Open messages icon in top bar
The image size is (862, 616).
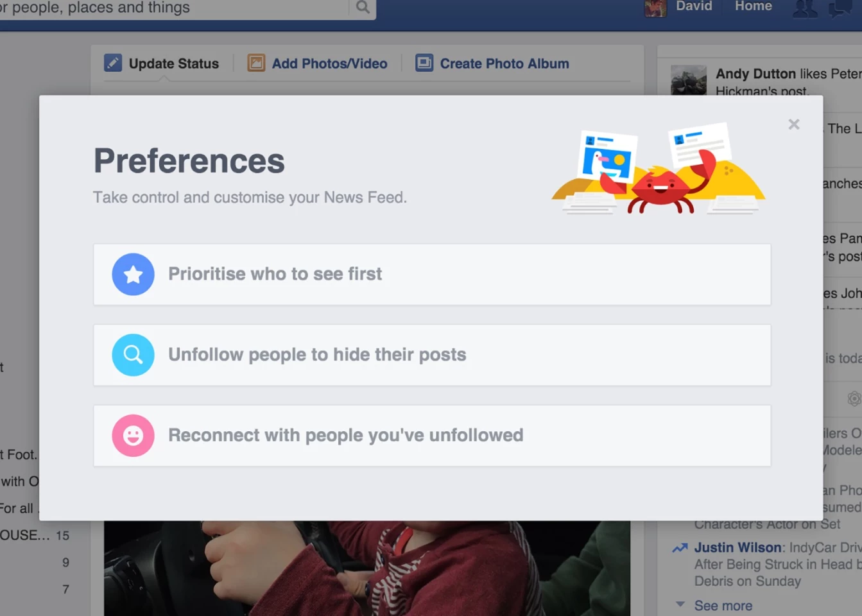(840, 8)
